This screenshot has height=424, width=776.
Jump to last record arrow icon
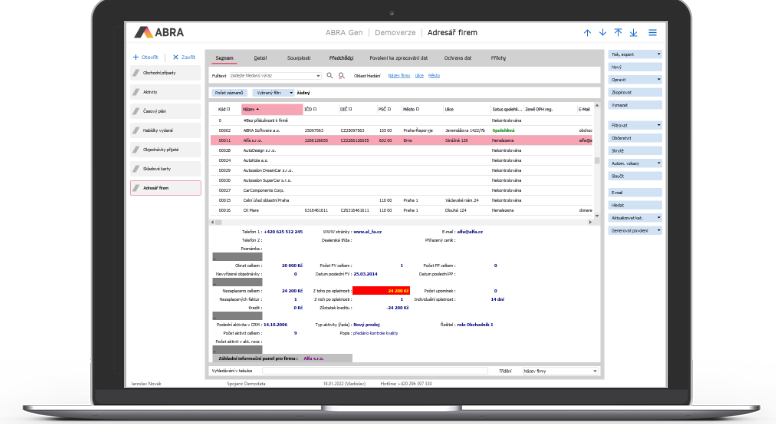coord(635,33)
